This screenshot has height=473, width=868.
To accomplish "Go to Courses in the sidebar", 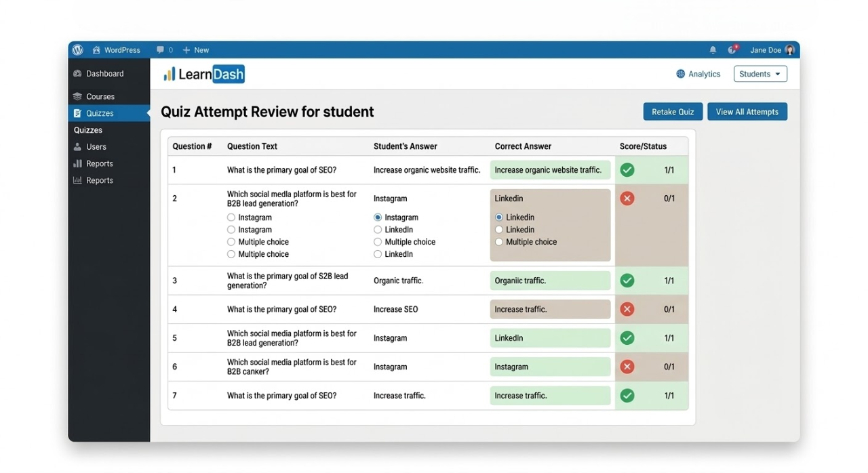I will (100, 97).
